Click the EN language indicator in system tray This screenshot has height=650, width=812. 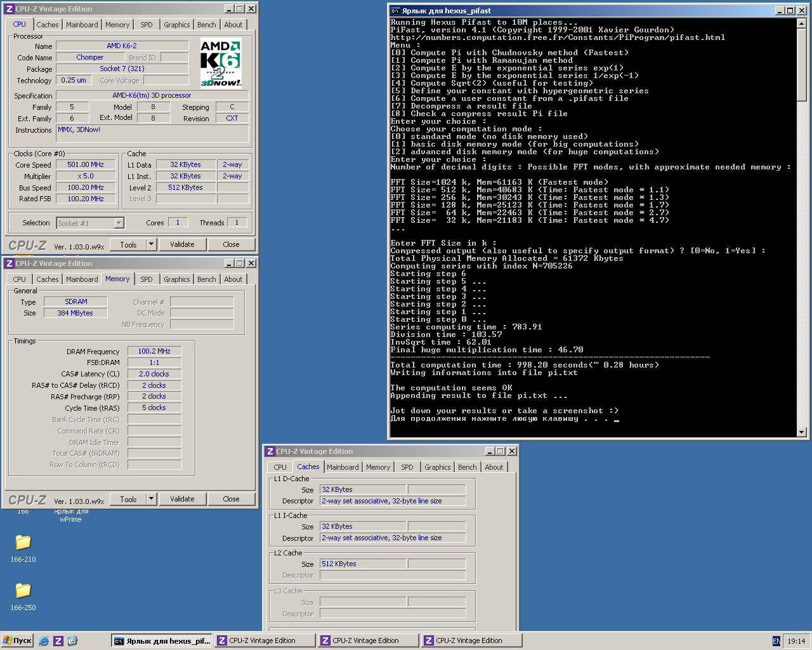(776, 641)
